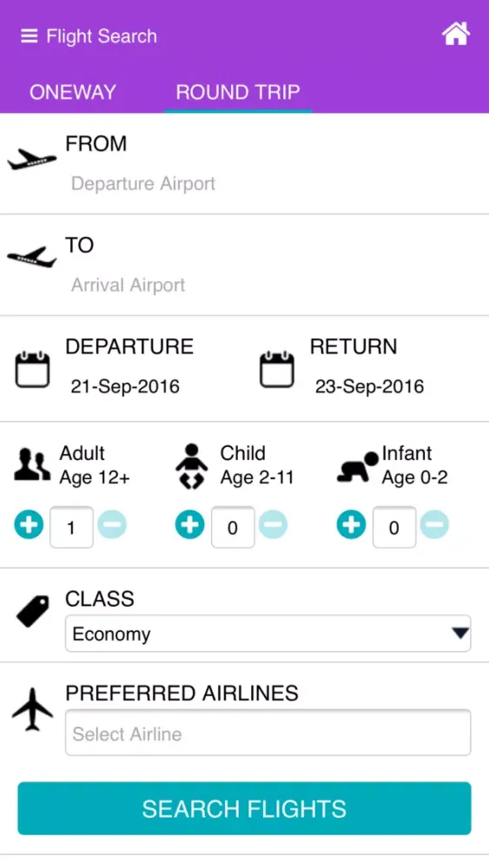Image resolution: width=489 pixels, height=868 pixels.
Task: Decrease adult passenger count with minus
Action: (112, 525)
